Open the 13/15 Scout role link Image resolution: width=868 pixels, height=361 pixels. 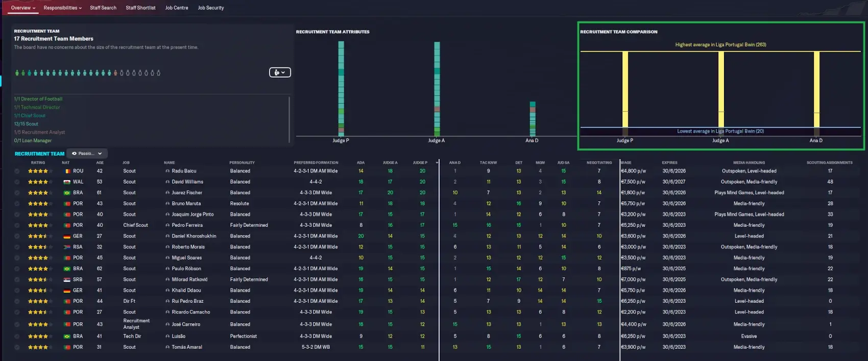[26, 124]
